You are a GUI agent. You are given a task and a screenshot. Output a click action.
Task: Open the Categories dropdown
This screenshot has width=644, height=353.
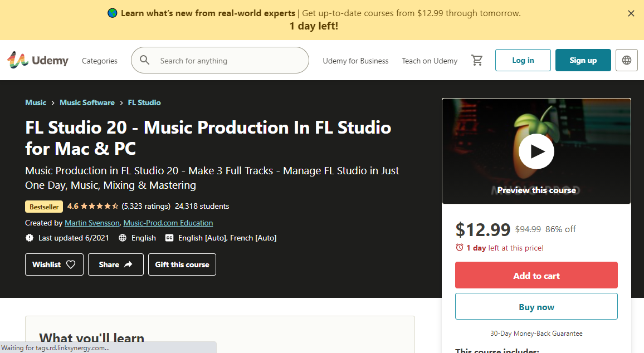tap(99, 61)
